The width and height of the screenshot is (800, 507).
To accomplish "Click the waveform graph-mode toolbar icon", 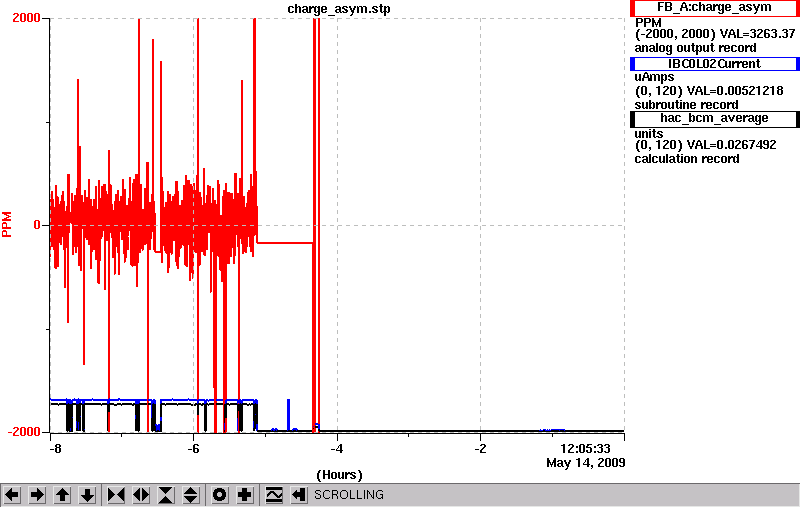I will coord(274,495).
